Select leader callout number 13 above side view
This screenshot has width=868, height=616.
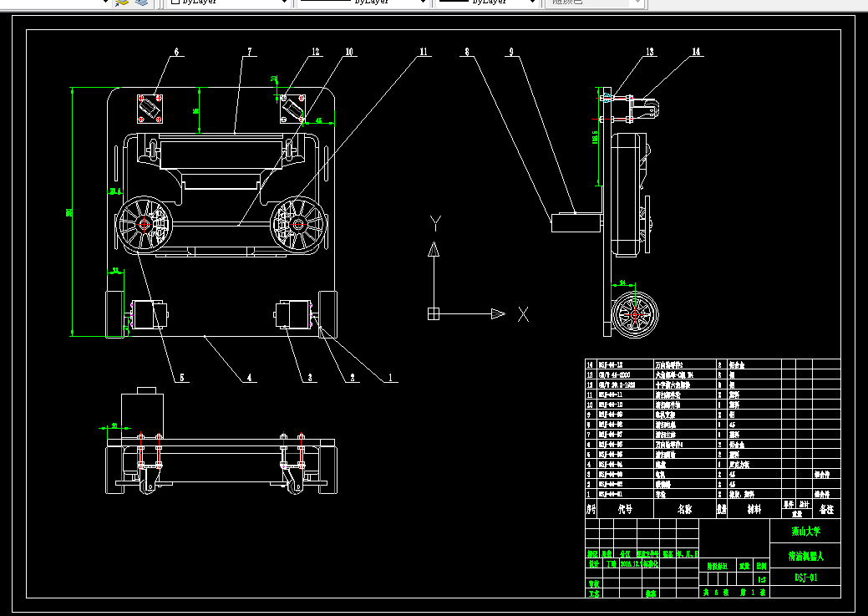(x=650, y=52)
